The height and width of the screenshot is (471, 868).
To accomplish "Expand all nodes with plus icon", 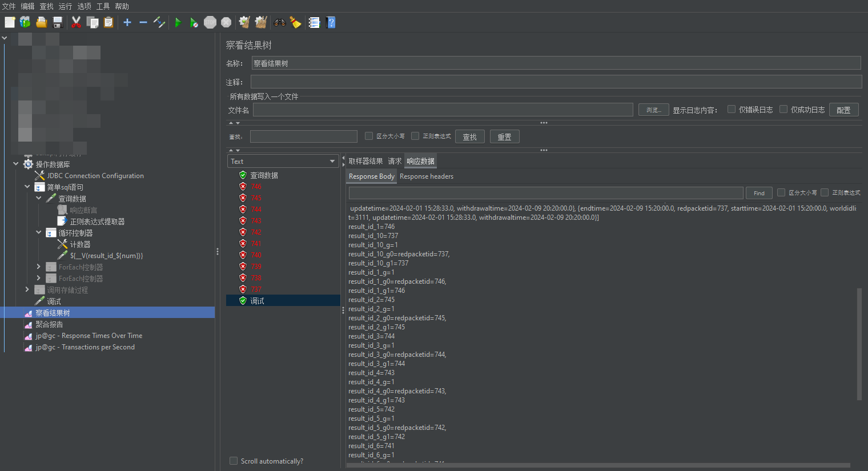I will click(127, 22).
